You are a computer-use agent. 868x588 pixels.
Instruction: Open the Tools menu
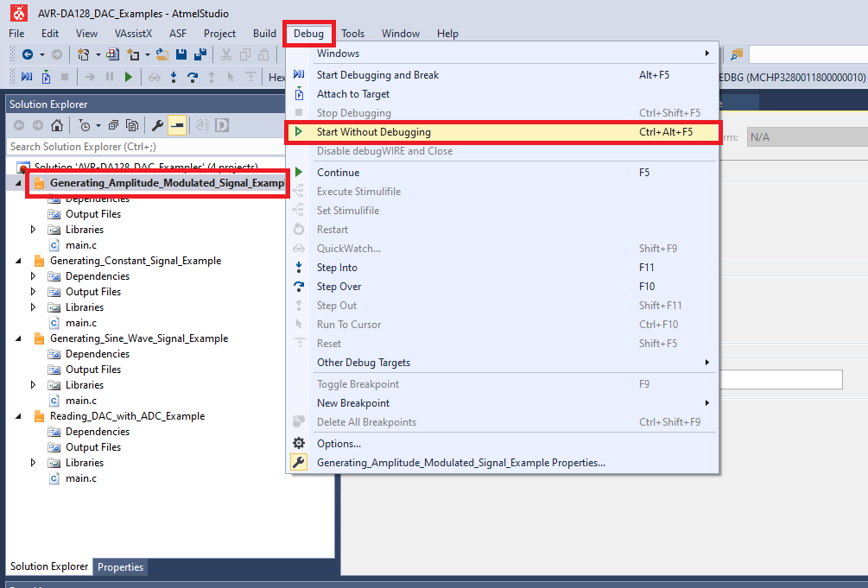pyautogui.click(x=352, y=34)
